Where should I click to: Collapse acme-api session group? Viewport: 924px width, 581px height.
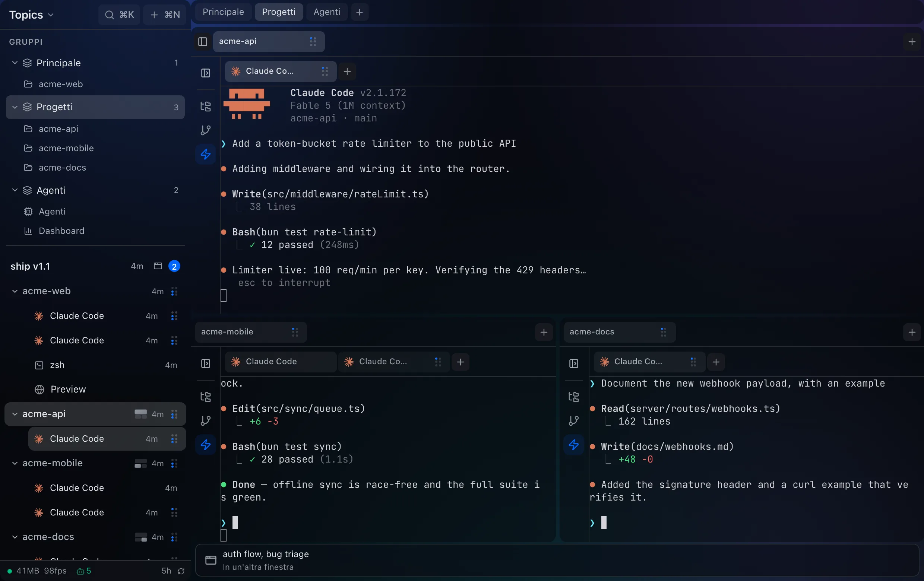point(15,414)
